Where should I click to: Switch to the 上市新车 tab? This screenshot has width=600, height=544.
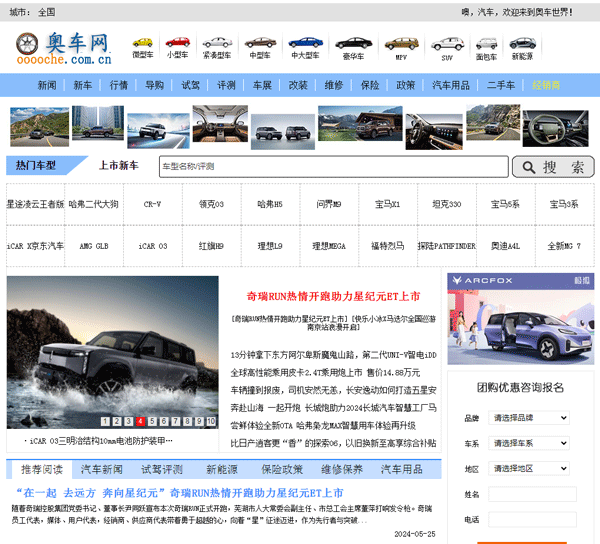[119, 165]
